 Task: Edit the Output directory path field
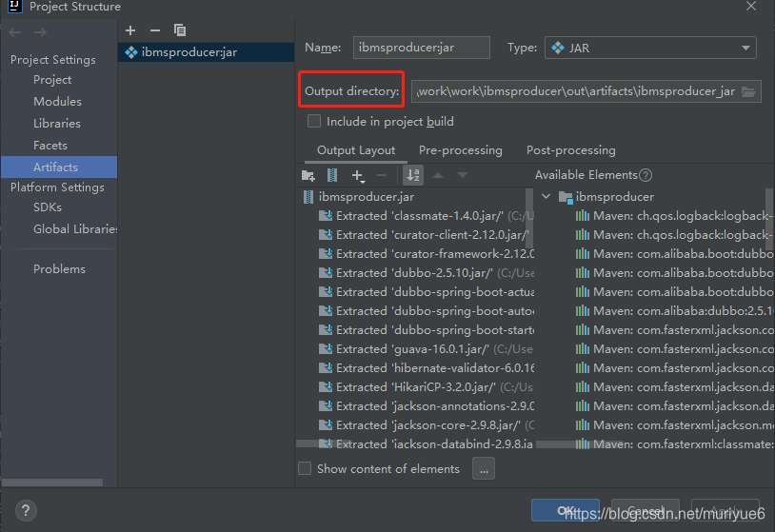[586, 92]
